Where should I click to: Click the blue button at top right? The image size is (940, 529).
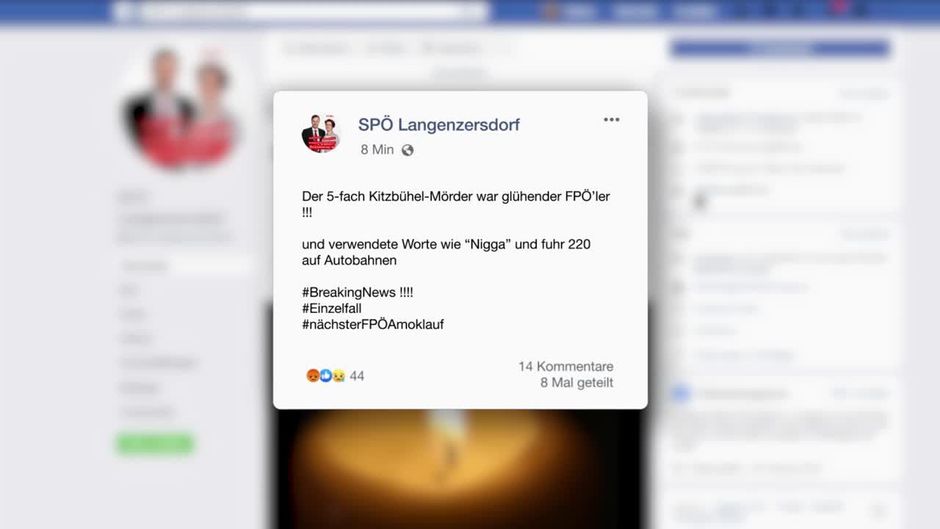[780, 49]
